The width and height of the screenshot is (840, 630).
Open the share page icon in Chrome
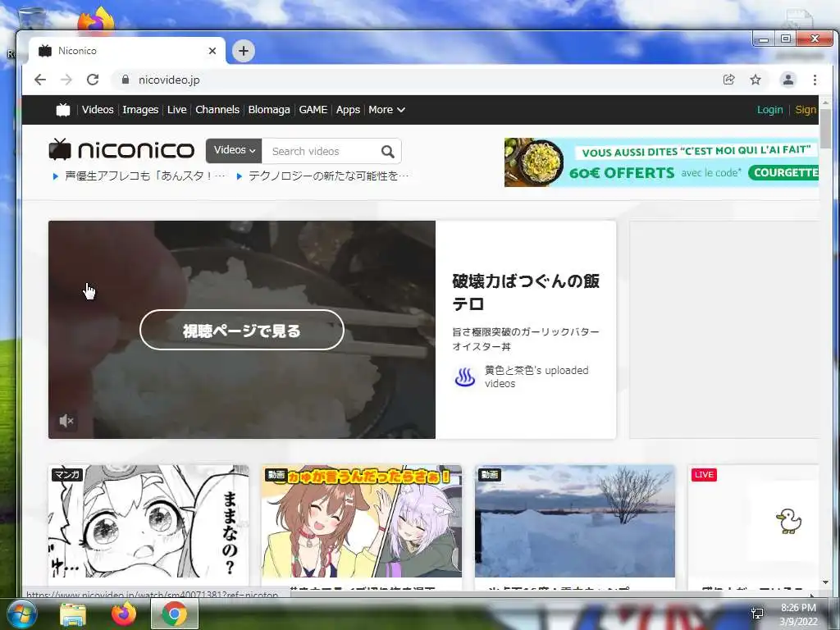[728, 80]
